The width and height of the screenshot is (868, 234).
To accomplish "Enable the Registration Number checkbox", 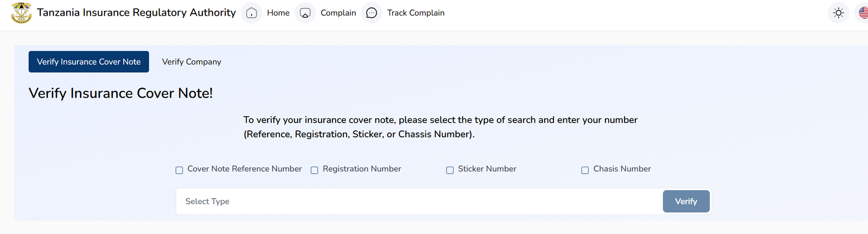I will [x=314, y=170].
